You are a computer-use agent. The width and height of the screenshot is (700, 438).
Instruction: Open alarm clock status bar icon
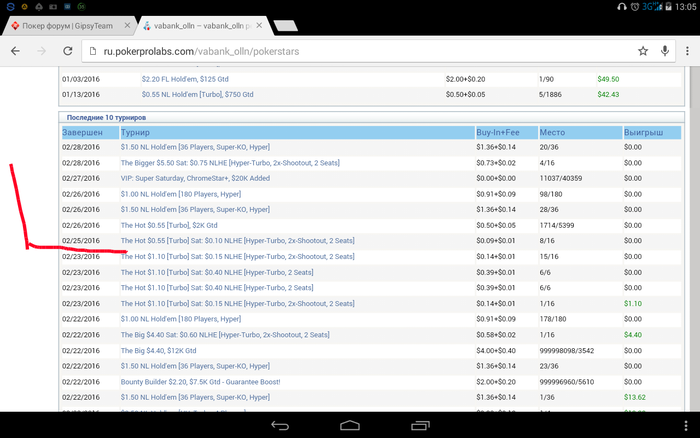(635, 7)
